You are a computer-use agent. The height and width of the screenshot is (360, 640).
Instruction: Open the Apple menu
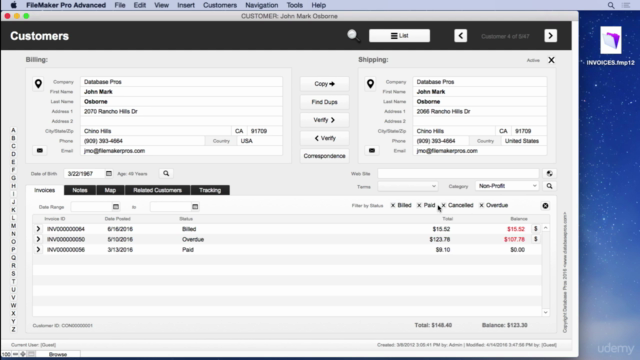13,5
